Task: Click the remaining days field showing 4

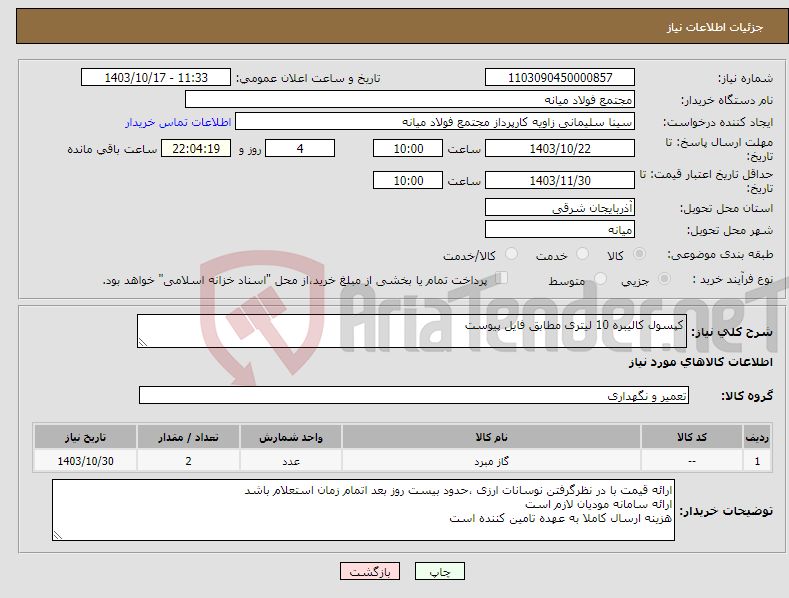Action: coord(300,148)
